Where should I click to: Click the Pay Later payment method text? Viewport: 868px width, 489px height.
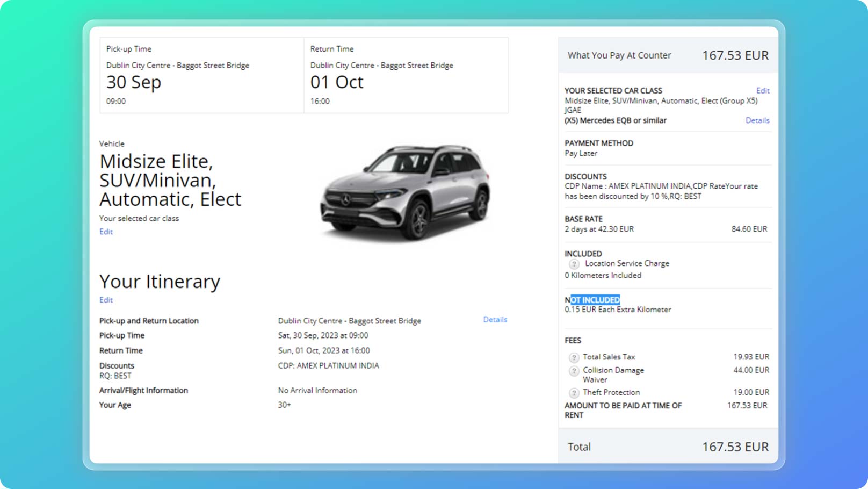(x=581, y=153)
